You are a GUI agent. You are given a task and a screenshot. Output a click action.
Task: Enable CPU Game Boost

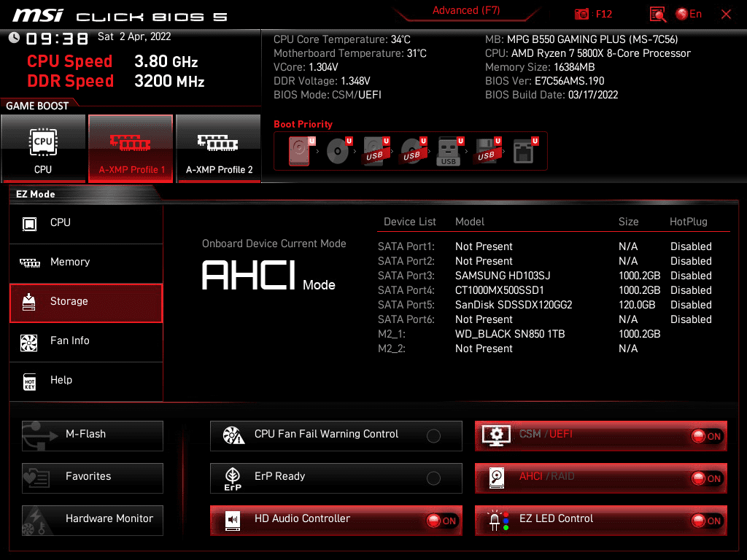pyautogui.click(x=43, y=148)
